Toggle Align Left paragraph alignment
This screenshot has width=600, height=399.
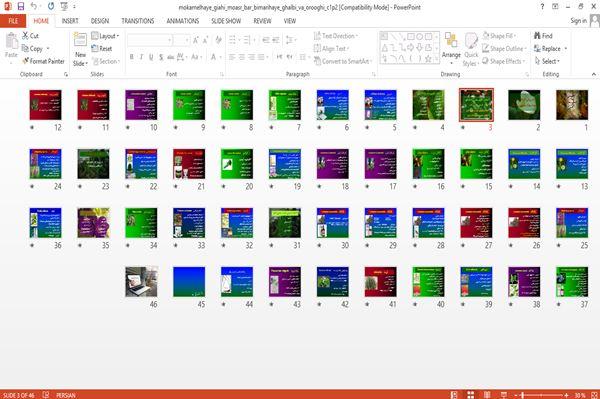click(x=232, y=57)
